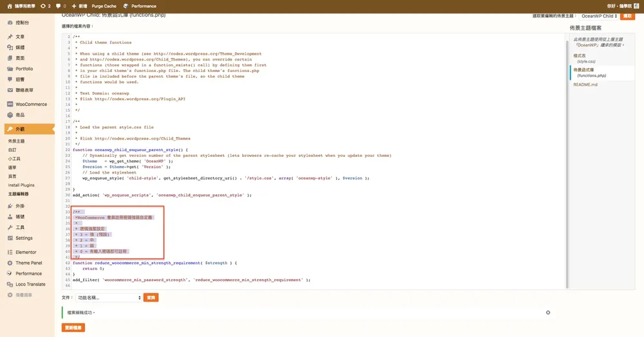Click function reduce_woocommerce_min_strength_requirement line
This screenshot has width=644, height=337.
[155, 263]
